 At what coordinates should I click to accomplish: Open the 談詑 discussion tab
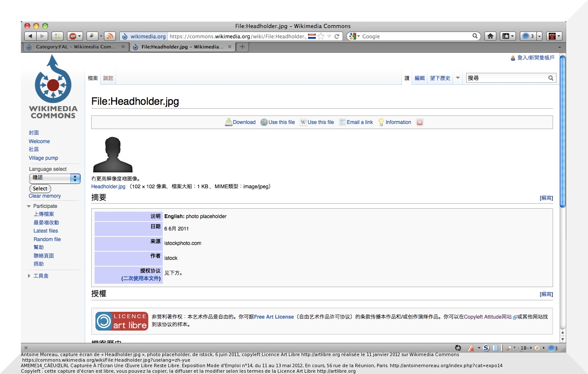[x=108, y=78]
